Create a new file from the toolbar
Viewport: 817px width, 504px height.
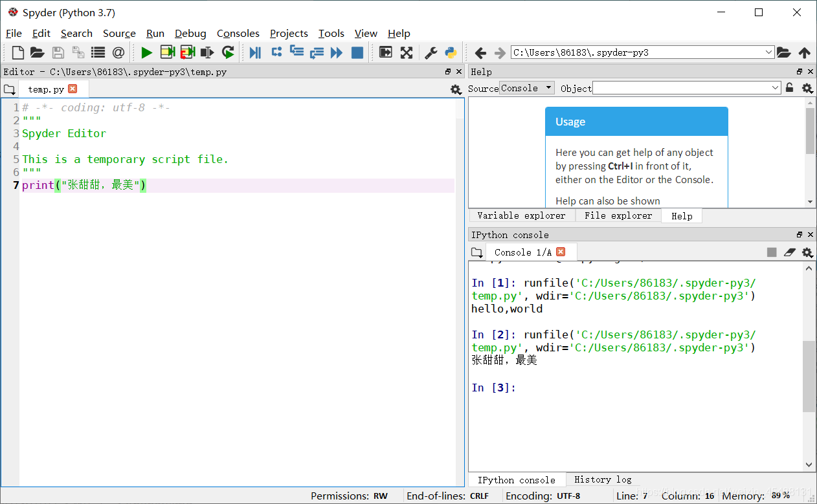pos(18,52)
